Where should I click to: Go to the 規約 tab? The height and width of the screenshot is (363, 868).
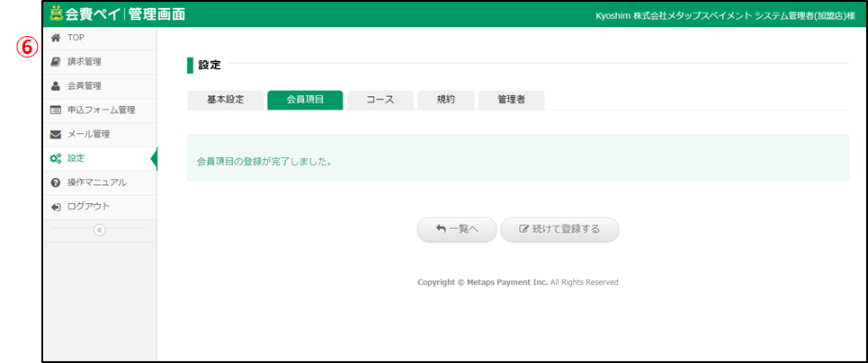[445, 100]
